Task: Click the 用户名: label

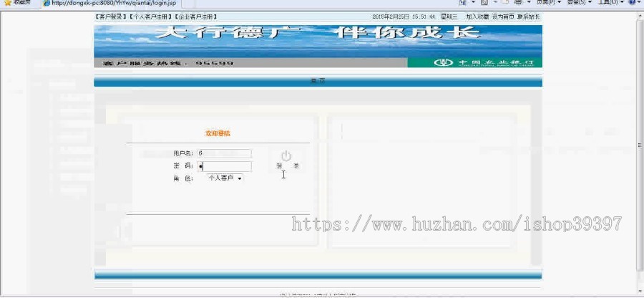Action: [183, 153]
